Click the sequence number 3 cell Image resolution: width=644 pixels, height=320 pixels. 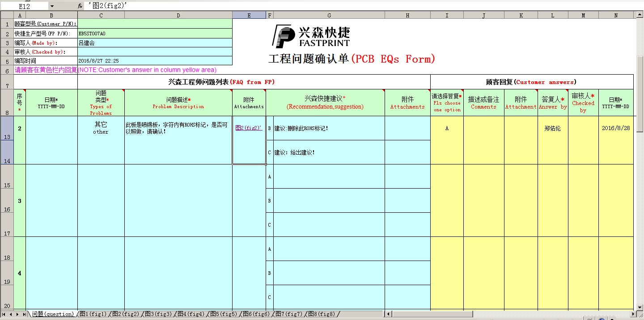click(20, 201)
